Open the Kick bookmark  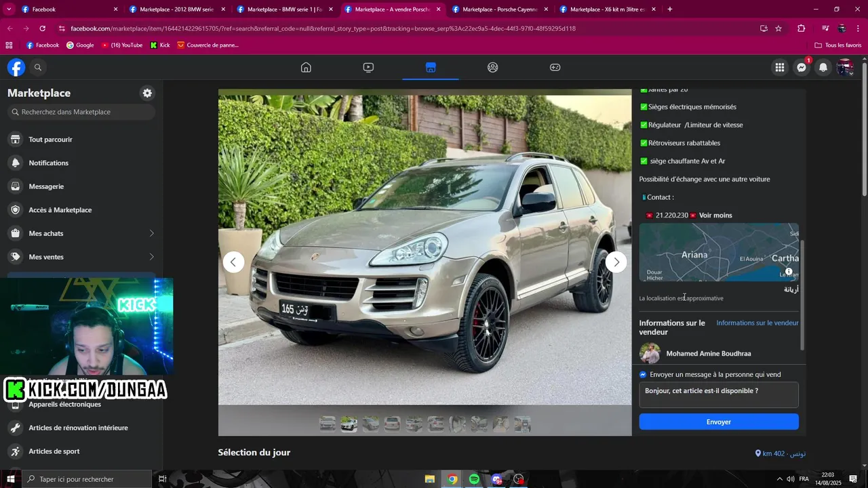pos(160,45)
